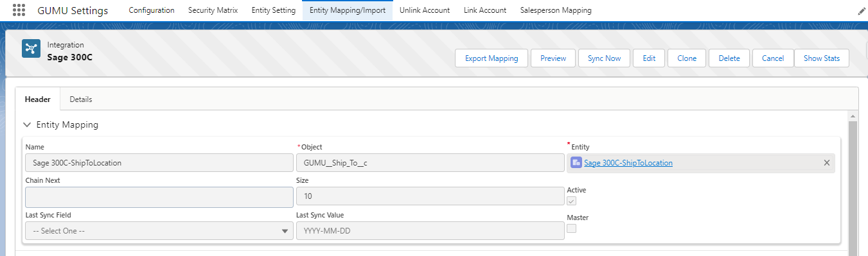Screen dimensions: 868x256
Task: Click the Chain Next input field
Action: tap(159, 197)
